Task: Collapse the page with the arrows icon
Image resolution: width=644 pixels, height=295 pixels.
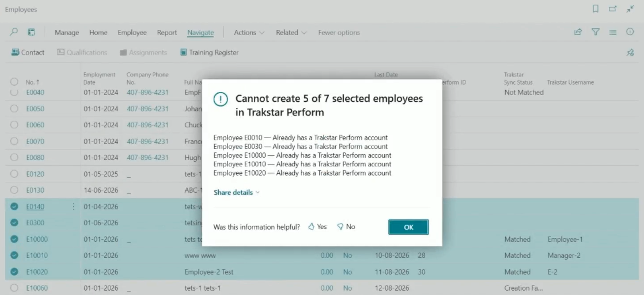Action: tap(630, 9)
